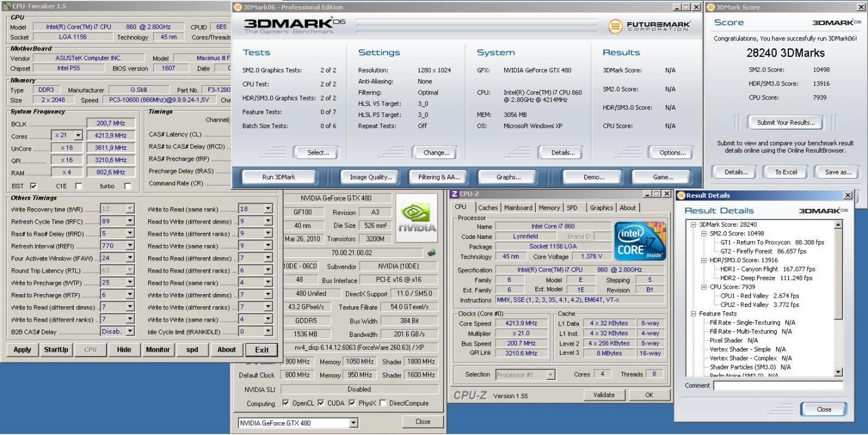Click the CPU-Tweaker title bar icon
This screenshot has width=868, height=435.
pyautogui.click(x=6, y=6)
